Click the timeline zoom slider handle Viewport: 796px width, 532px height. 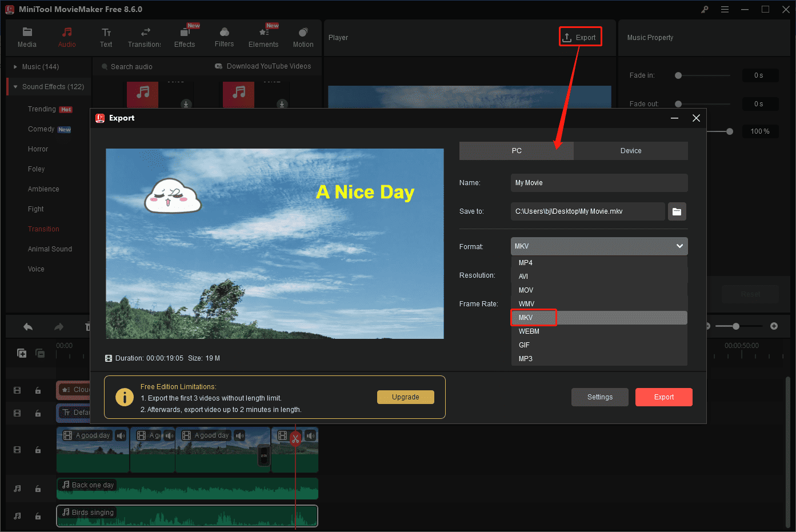[736, 326]
